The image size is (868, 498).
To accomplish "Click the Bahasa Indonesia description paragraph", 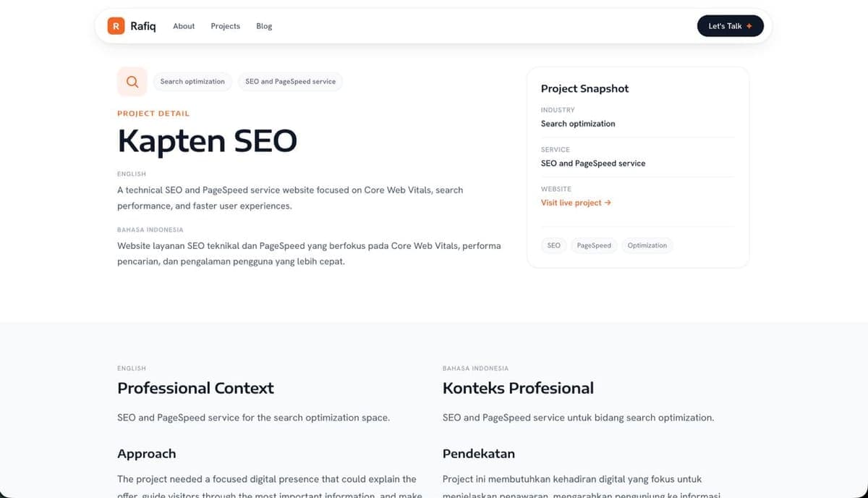I will tap(309, 253).
